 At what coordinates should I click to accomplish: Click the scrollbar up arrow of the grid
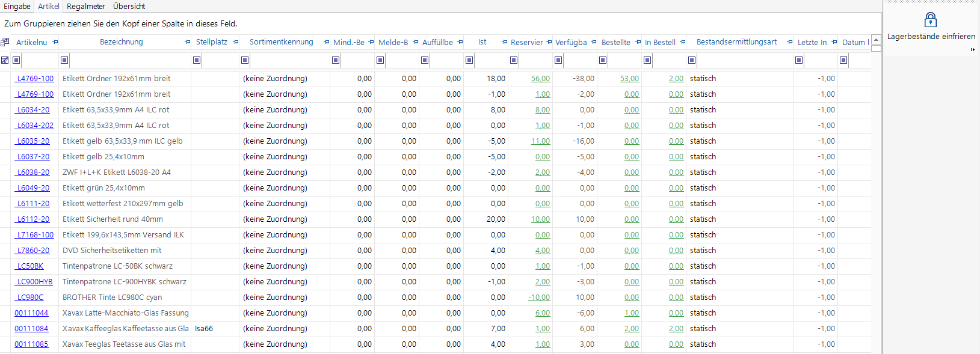(876, 40)
